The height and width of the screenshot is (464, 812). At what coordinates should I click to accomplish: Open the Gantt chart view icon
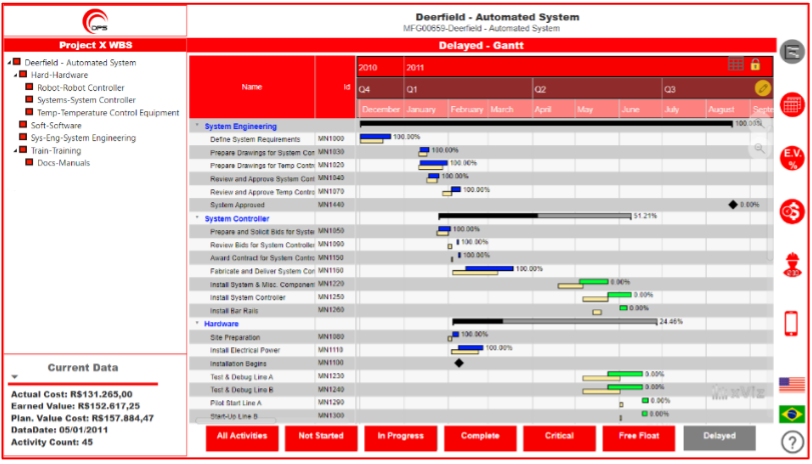click(x=791, y=51)
